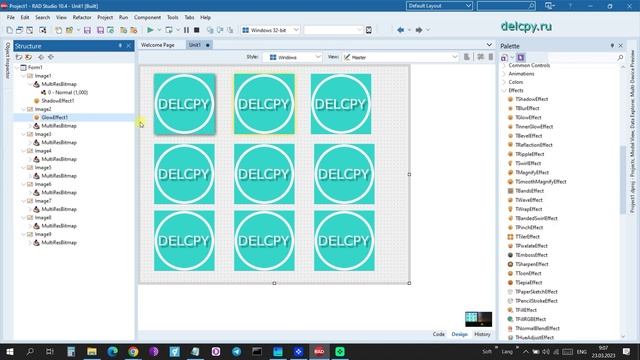Click the form designer minimap thumbnail
Image resolution: width=640 pixels, height=360 pixels.
coord(478,319)
